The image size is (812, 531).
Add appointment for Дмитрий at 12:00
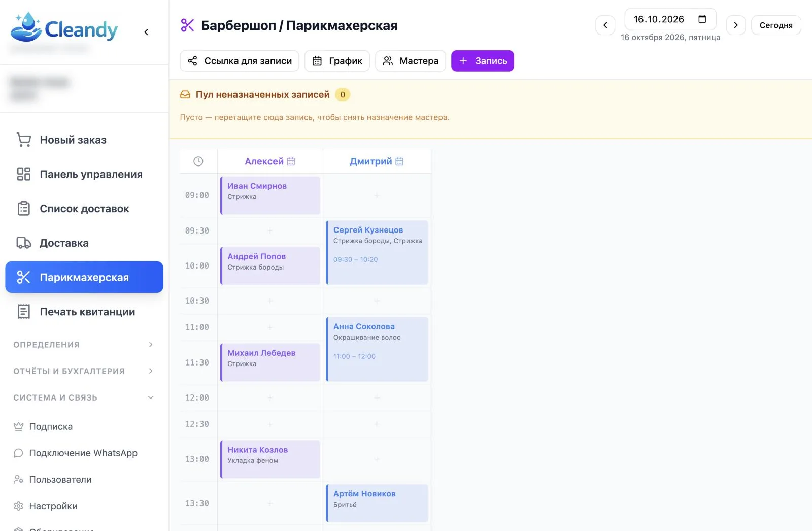(x=377, y=398)
